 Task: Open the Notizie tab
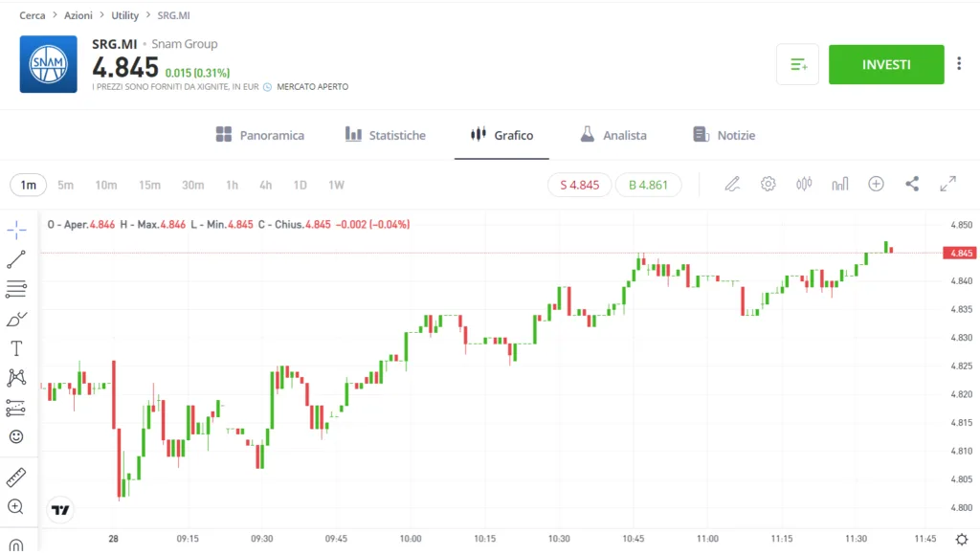[724, 135]
